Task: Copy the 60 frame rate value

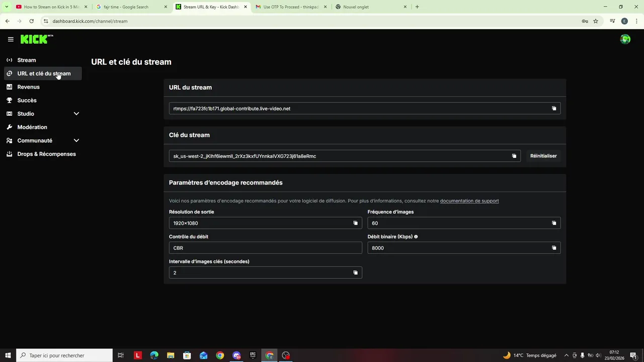Action: coord(554,223)
